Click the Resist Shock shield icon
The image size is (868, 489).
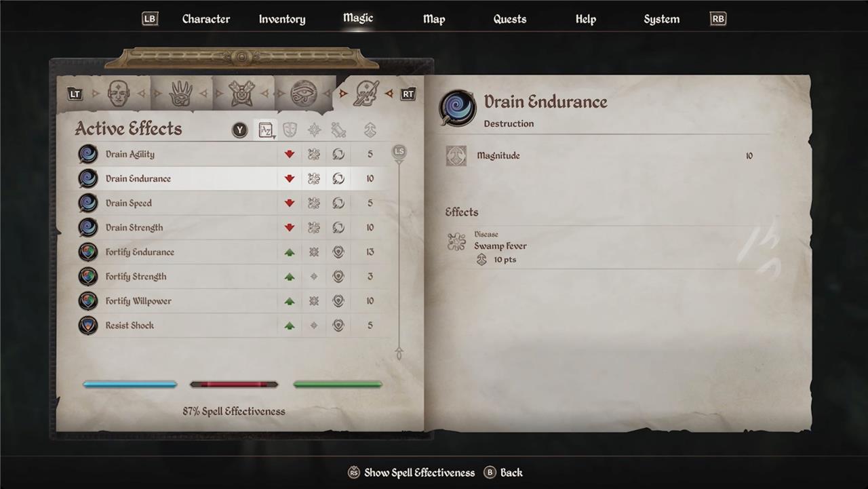click(x=88, y=325)
